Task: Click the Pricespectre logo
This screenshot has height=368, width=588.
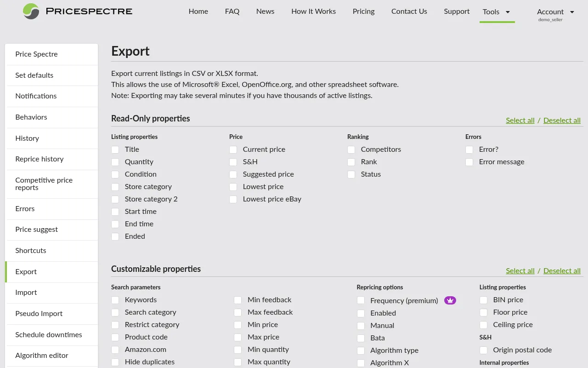Action: [x=77, y=11]
